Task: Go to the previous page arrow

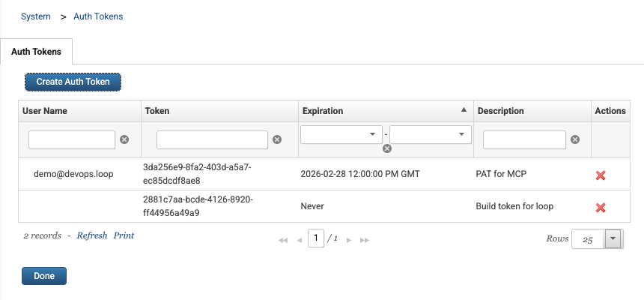Action: pyautogui.click(x=299, y=240)
